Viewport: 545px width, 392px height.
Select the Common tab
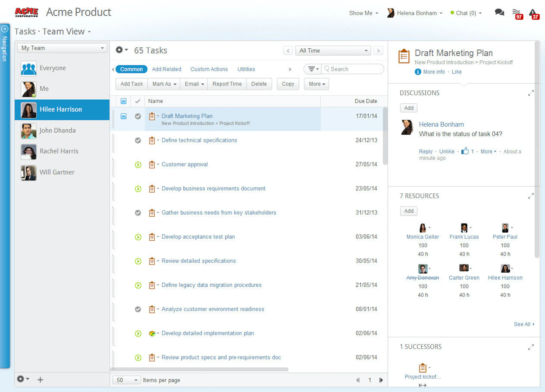(x=131, y=69)
